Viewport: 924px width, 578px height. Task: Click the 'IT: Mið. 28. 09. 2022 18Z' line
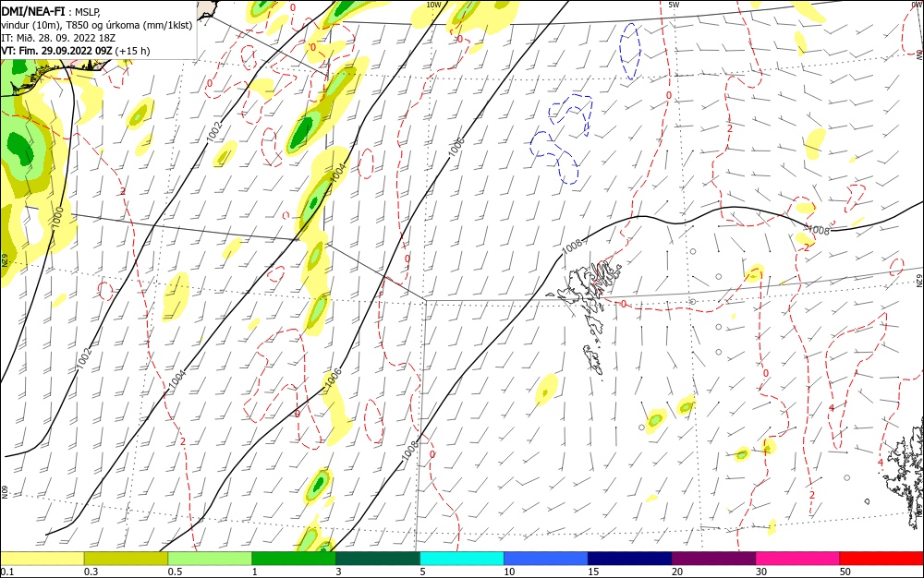coord(58,38)
